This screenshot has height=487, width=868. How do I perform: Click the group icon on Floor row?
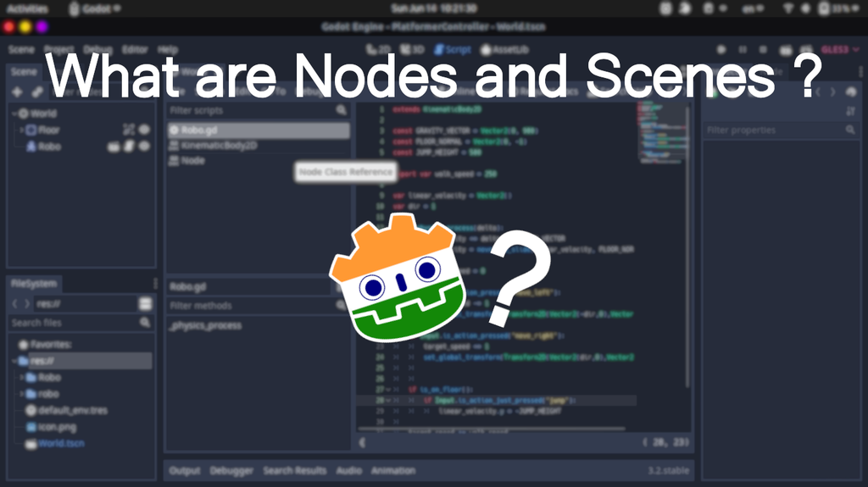click(129, 130)
